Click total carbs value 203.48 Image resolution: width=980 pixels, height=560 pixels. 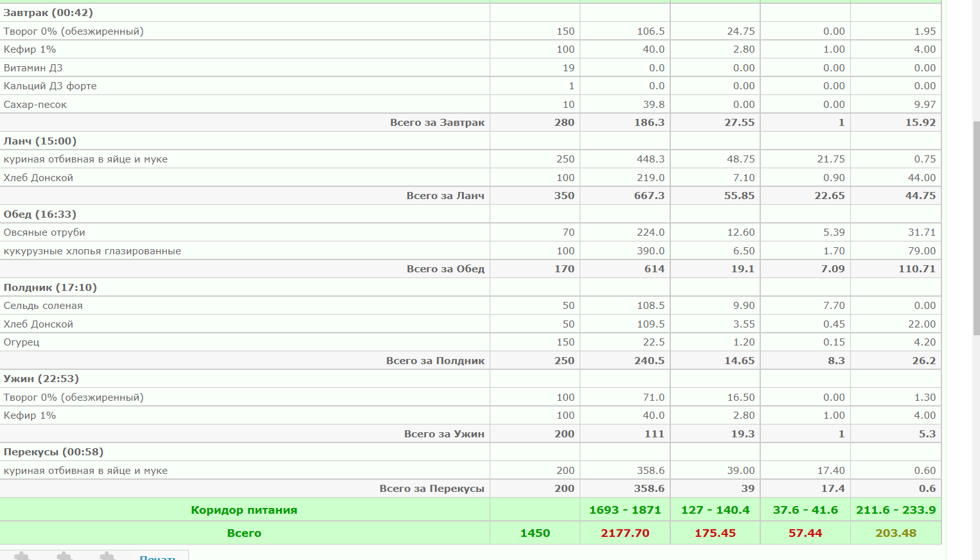(x=896, y=533)
